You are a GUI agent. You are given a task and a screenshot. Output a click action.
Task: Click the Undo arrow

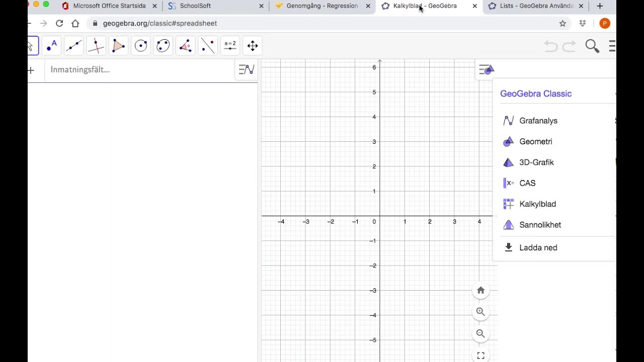click(551, 46)
